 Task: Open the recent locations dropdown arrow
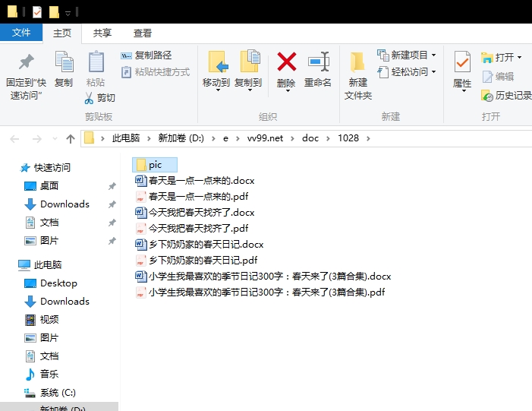55,138
